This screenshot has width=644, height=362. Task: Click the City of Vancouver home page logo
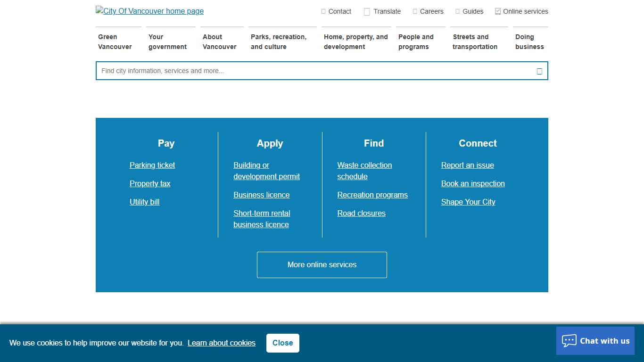149,11
